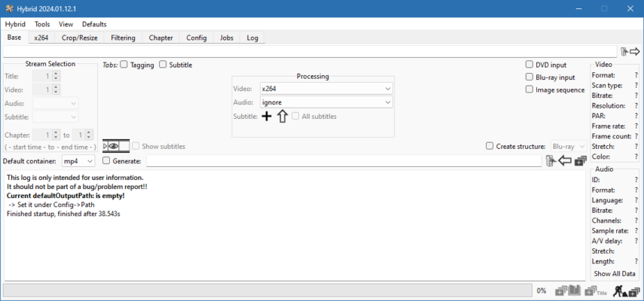Click the add-to-queue stacked plus icon near output
The width and height of the screenshot is (644, 301).
pyautogui.click(x=580, y=161)
